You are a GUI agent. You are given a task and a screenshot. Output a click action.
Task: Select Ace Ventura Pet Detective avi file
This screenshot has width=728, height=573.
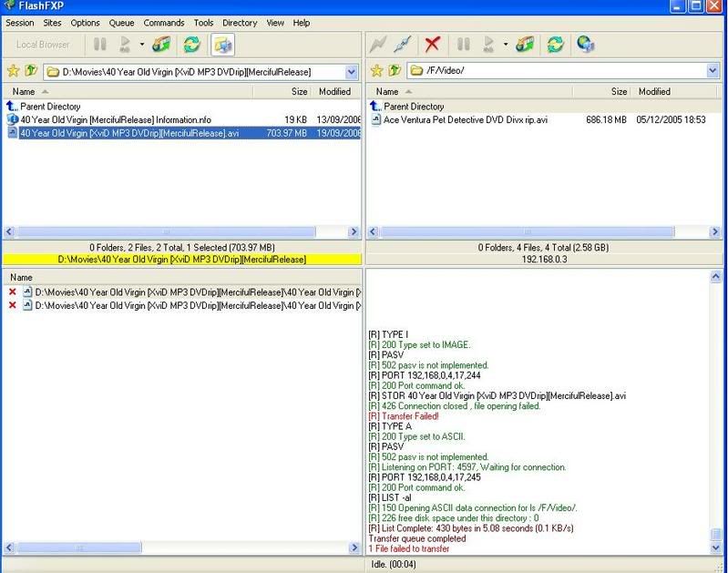543,120
